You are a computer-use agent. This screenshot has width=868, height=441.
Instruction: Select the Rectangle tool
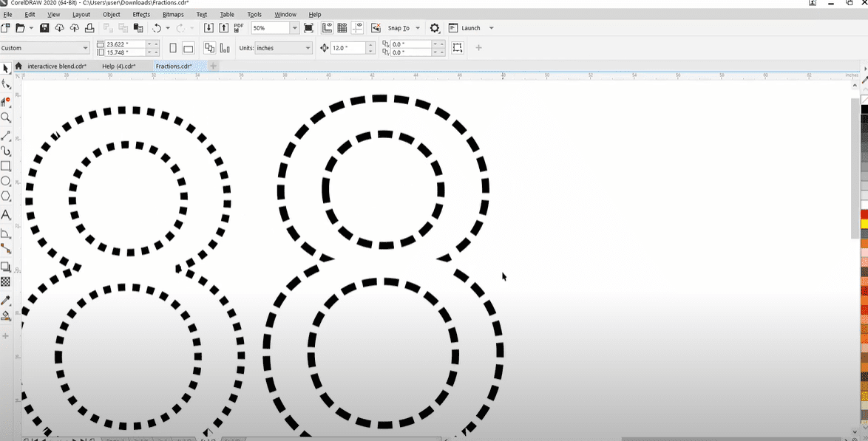pyautogui.click(x=5, y=166)
